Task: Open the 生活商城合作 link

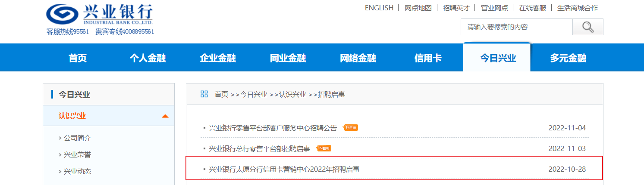Action: [578, 8]
